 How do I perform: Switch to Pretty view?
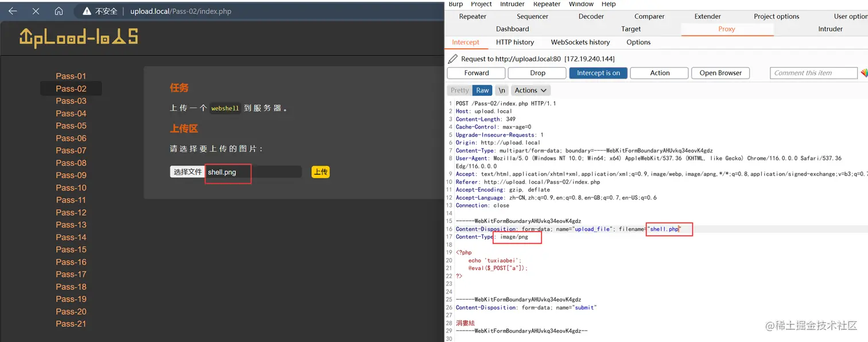[x=460, y=90]
